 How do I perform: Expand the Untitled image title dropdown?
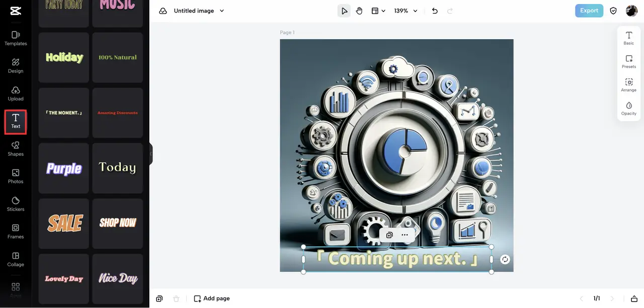(222, 11)
